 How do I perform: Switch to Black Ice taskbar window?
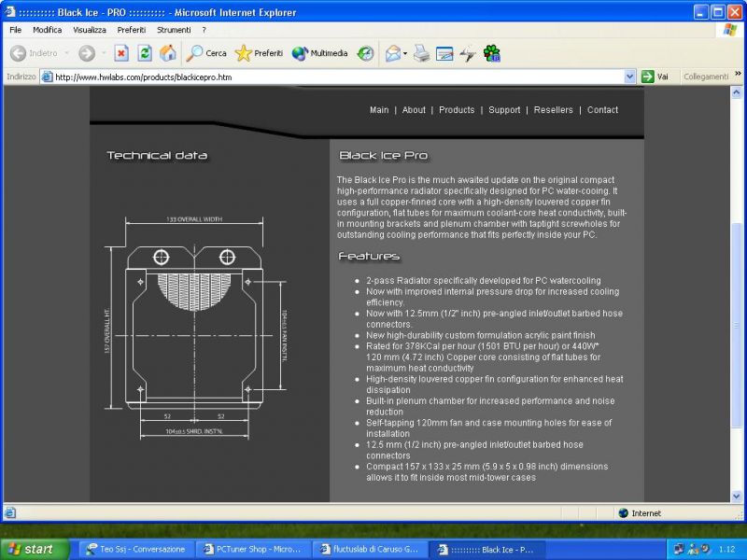pyautogui.click(x=486, y=549)
